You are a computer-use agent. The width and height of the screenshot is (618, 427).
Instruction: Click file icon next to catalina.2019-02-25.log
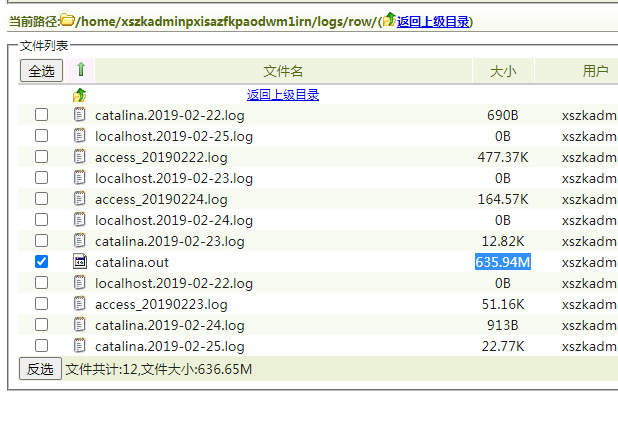pyautogui.click(x=80, y=346)
